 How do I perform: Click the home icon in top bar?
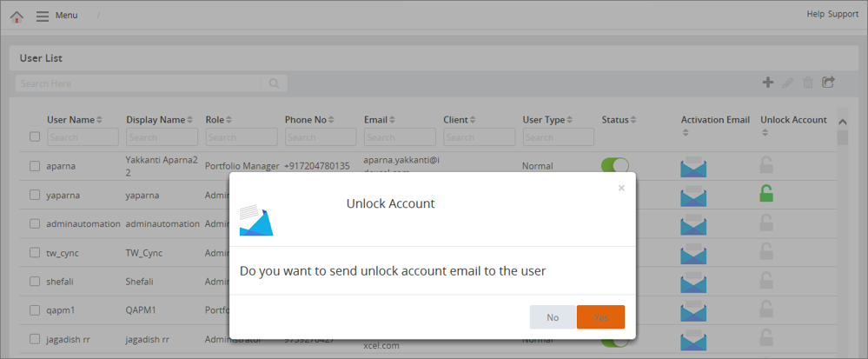click(17, 16)
